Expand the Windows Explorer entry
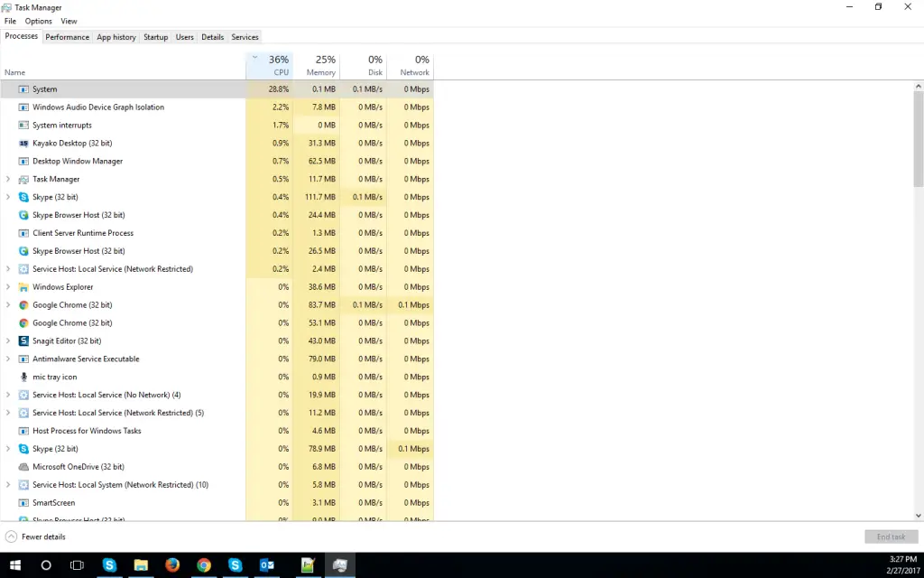This screenshot has width=924, height=578. [8, 286]
